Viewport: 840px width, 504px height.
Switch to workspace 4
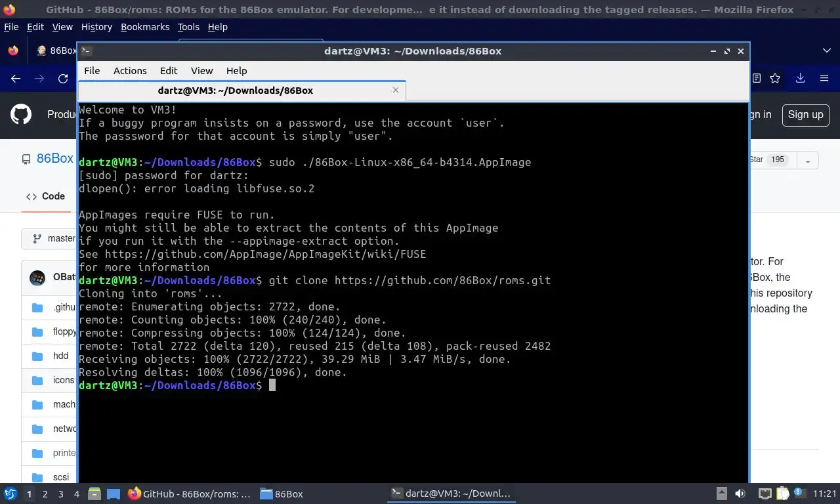click(77, 494)
